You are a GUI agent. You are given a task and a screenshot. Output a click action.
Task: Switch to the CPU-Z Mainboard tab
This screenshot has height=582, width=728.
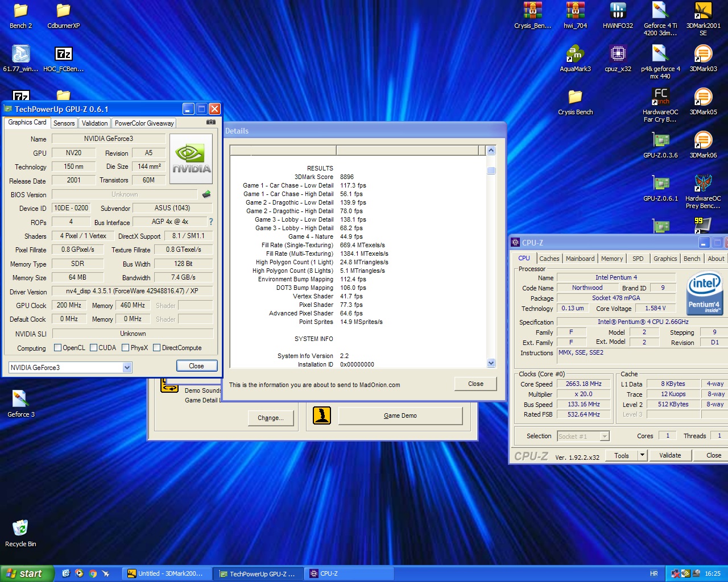tap(580, 259)
